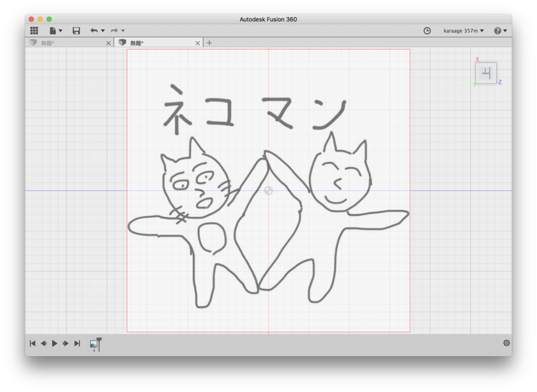Select the New Design file icon

pyautogui.click(x=53, y=30)
